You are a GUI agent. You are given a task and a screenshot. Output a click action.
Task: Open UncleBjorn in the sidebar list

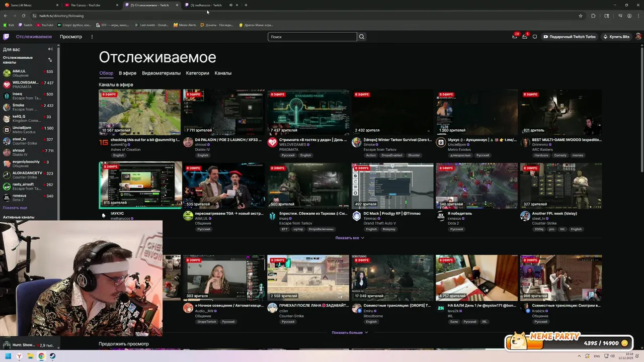click(x=29, y=130)
